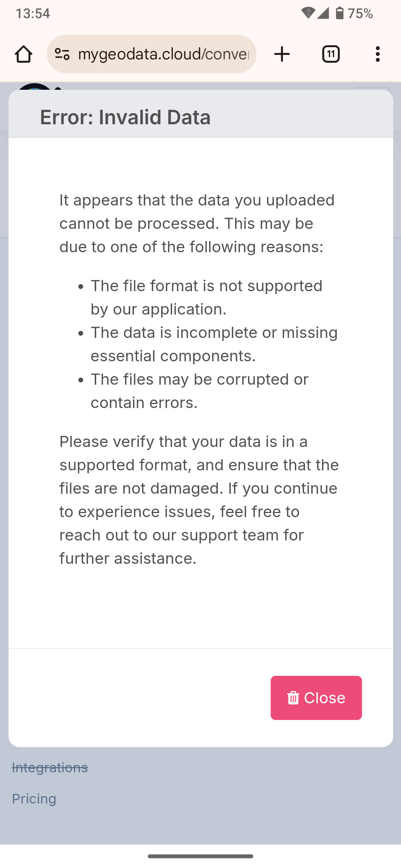The height and width of the screenshot is (868, 401).
Task: Tap the 13:54 clock in status bar
Action: tap(33, 13)
